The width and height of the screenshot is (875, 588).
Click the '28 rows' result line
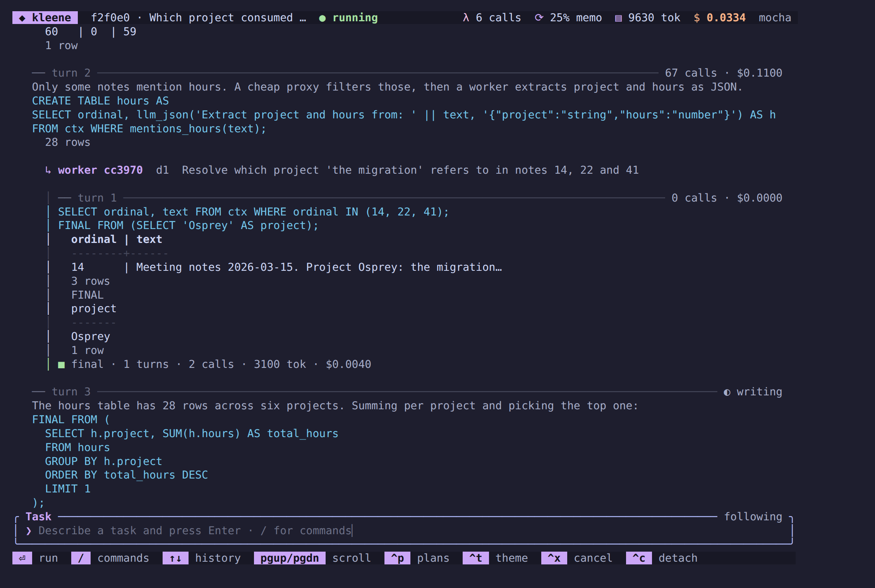(68, 142)
